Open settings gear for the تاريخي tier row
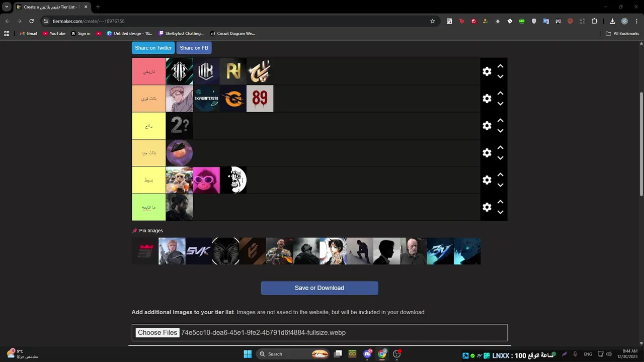Image resolution: width=644 pixels, height=362 pixels. 487,71
